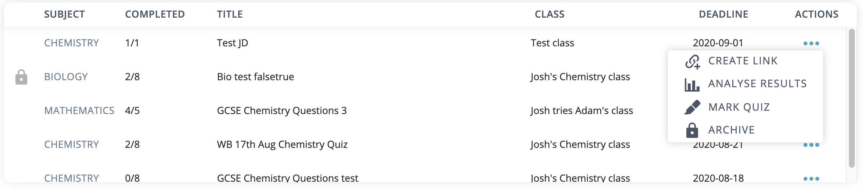The height and width of the screenshot is (192, 868).
Task: Choose Analyse Results menu entry
Action: (x=757, y=84)
